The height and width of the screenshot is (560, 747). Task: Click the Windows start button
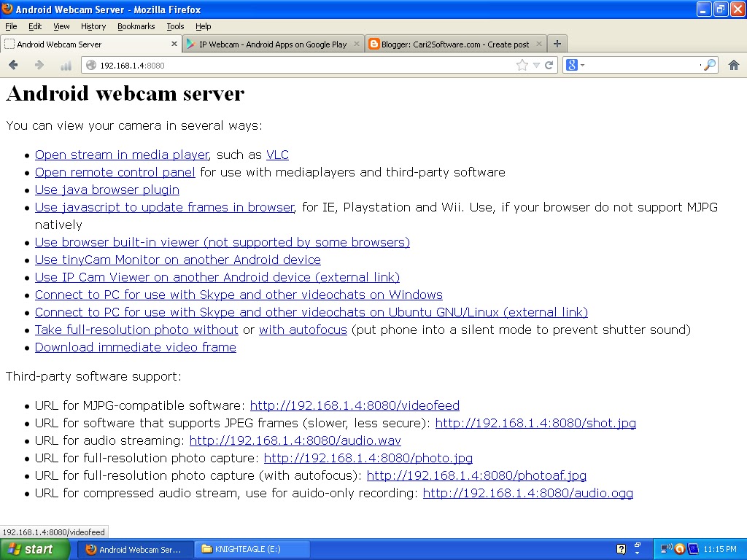click(34, 550)
